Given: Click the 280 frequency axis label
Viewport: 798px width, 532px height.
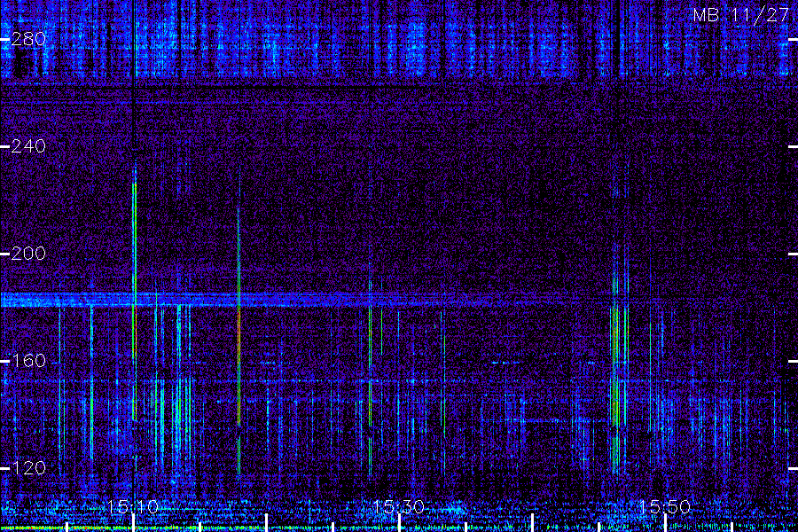Looking at the screenshot, I should click(28, 39).
